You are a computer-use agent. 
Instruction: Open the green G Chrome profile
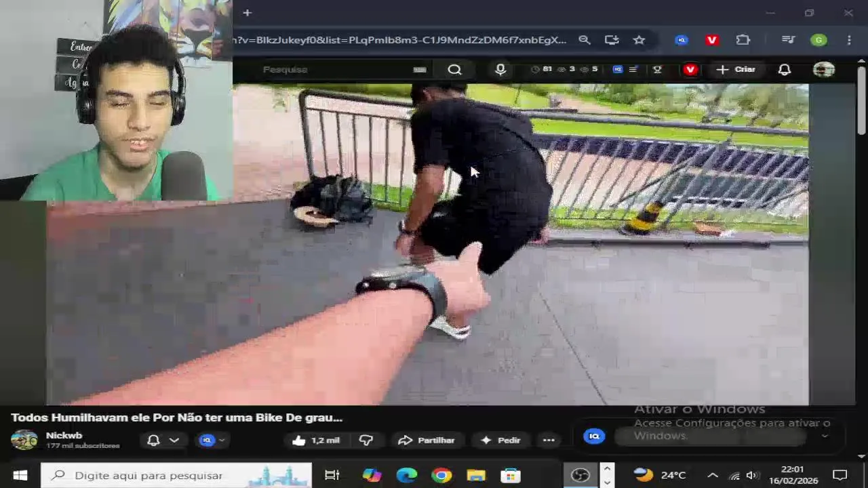click(x=818, y=40)
